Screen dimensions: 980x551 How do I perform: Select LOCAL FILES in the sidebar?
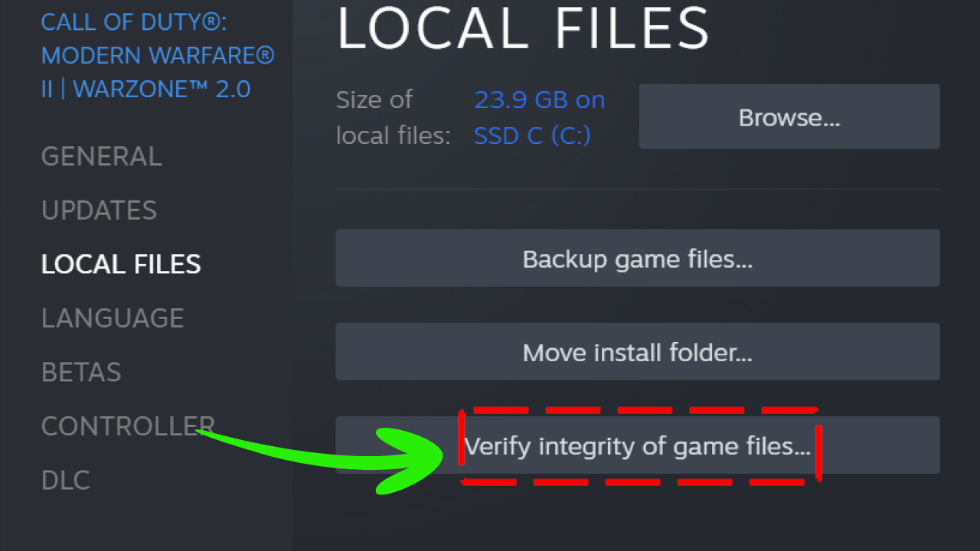click(x=121, y=264)
